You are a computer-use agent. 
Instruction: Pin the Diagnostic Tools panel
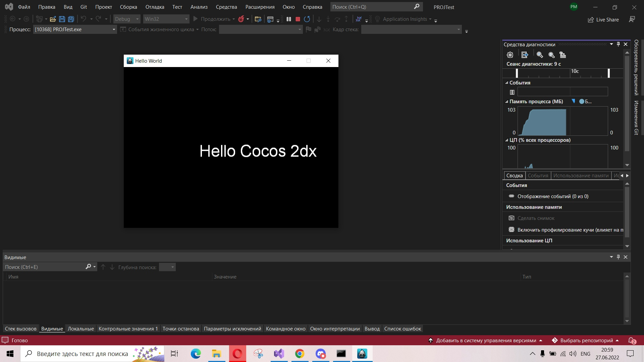(x=619, y=44)
